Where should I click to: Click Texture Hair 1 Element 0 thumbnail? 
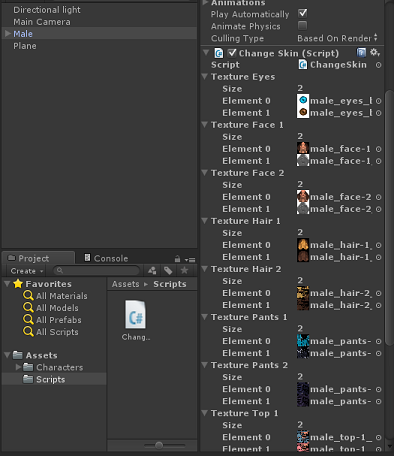[x=303, y=244]
